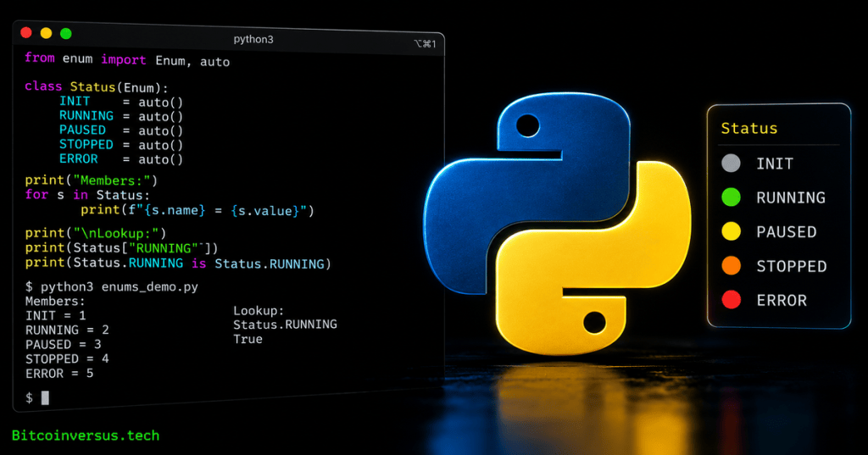Viewport: 868px width, 455px height.
Task: Click the orange dot next to STOPPED
Action: [732, 266]
